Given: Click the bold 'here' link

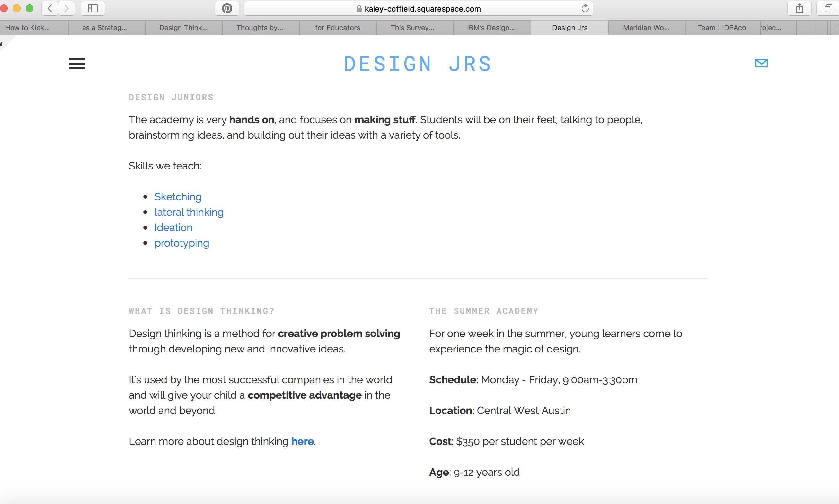Looking at the screenshot, I should 303,441.
